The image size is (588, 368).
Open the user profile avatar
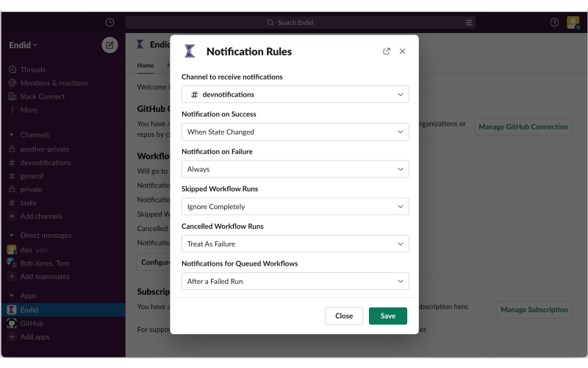(573, 23)
